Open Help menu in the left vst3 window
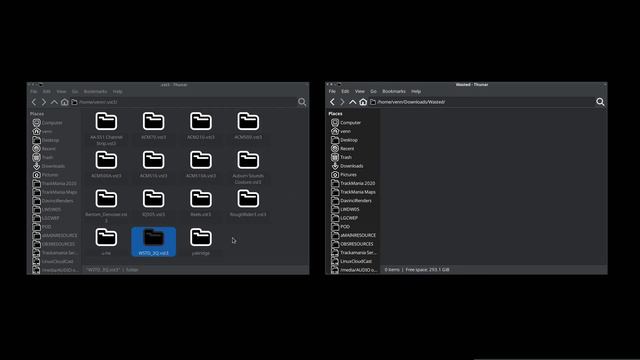The height and width of the screenshot is (360, 640). click(118, 91)
